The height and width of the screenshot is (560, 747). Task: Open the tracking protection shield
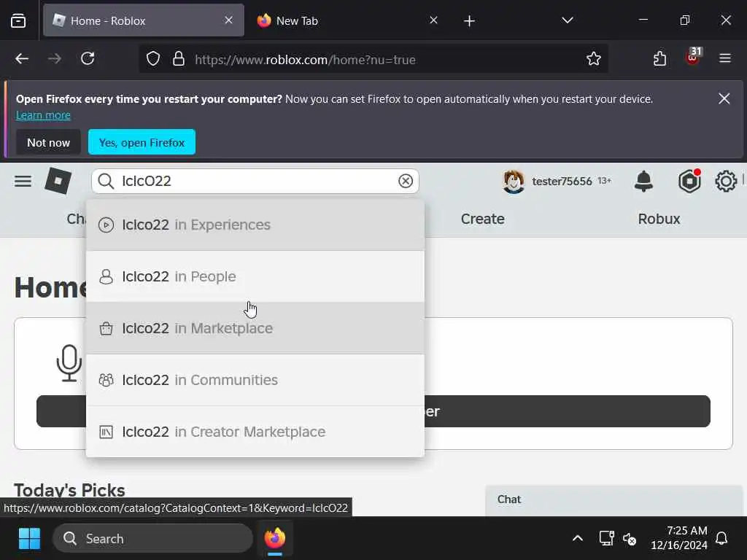(x=153, y=59)
